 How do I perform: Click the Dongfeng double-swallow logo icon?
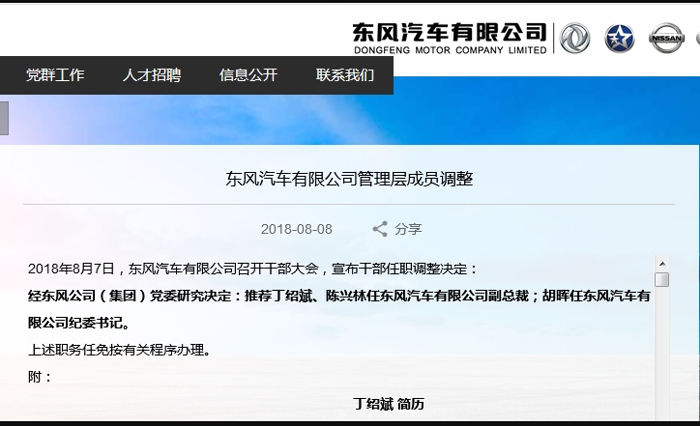pos(575,38)
